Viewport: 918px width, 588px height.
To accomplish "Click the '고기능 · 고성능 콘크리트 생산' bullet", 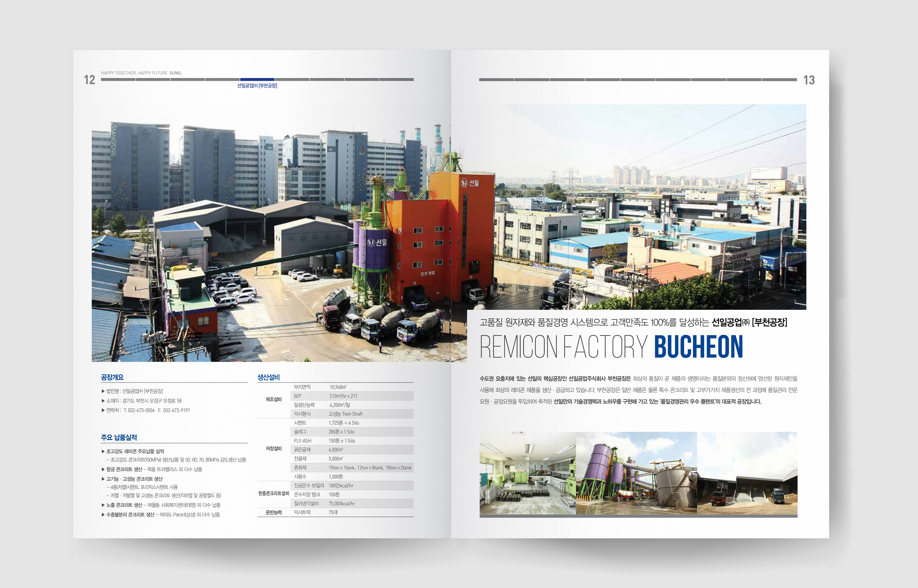I will click(x=132, y=479).
